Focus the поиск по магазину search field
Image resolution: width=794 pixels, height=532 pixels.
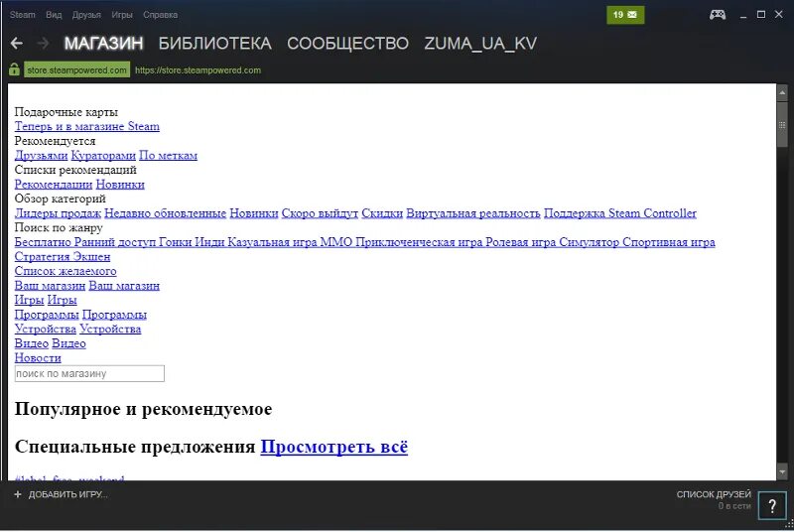click(89, 373)
